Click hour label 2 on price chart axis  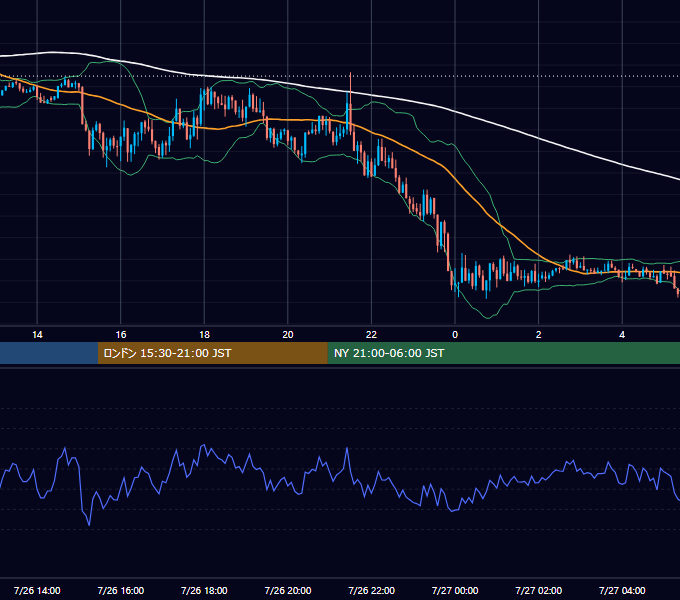click(538, 335)
